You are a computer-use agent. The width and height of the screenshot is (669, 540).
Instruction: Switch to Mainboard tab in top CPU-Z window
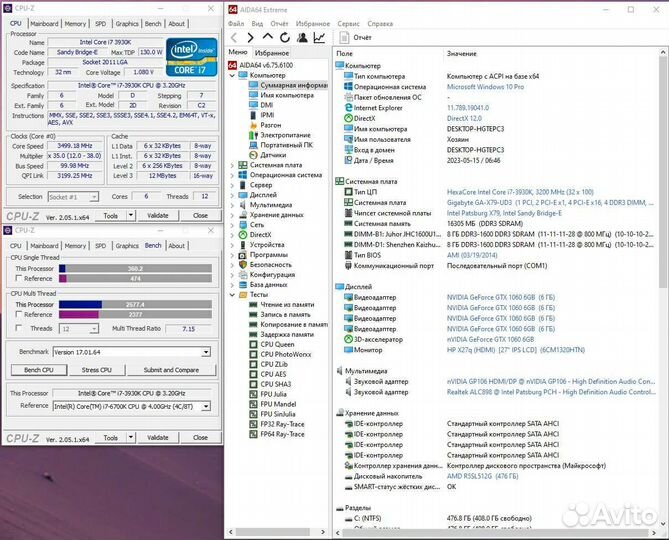tap(44, 24)
